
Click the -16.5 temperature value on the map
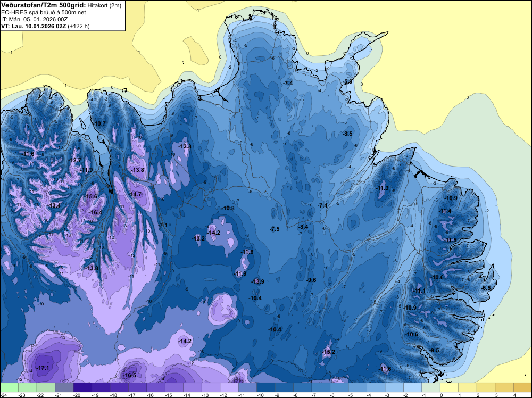click(130, 375)
